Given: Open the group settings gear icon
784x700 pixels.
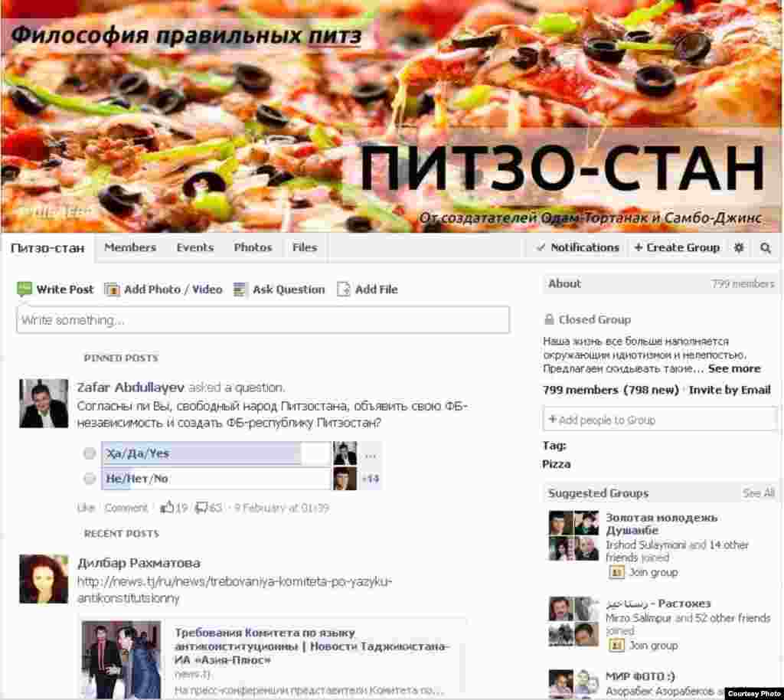Looking at the screenshot, I should 739,248.
